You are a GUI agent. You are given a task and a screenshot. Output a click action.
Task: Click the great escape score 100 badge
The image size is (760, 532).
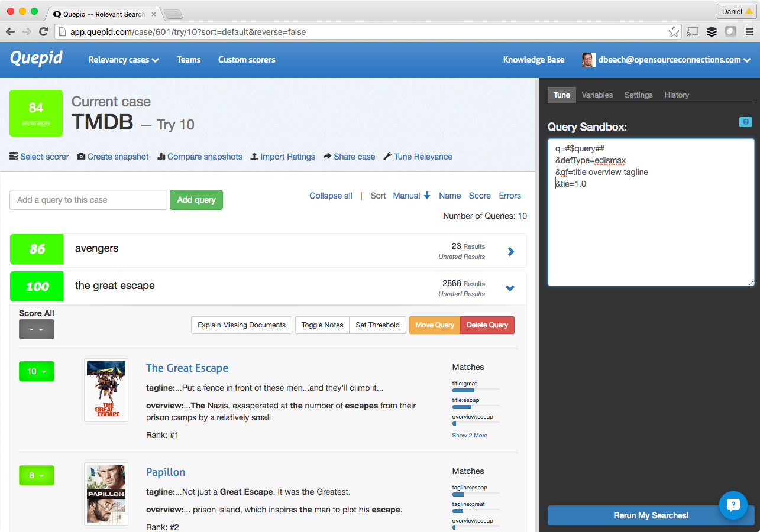point(37,286)
